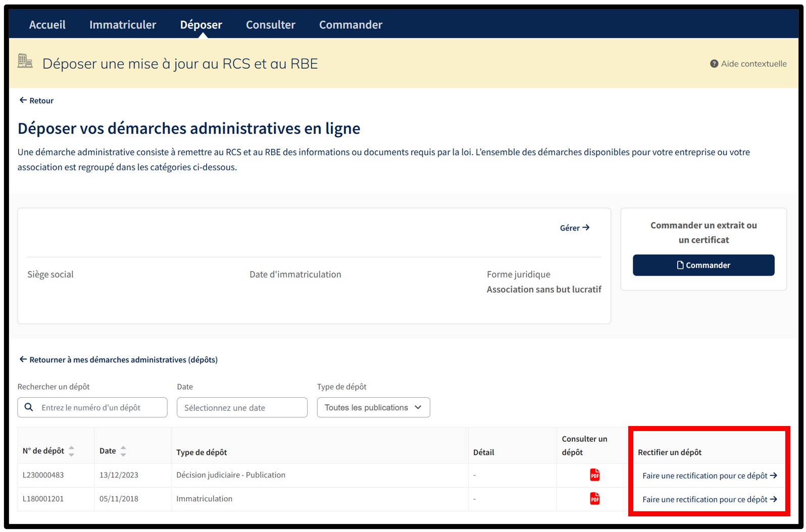Expand the Toutes les publications dropdown
The width and height of the screenshot is (806, 532).
[373, 407]
